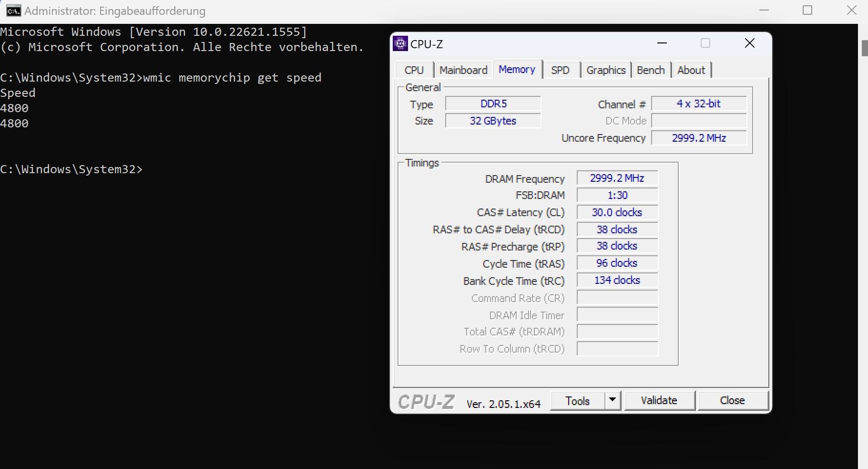Show the About tab
868x469 pixels.
click(x=691, y=70)
